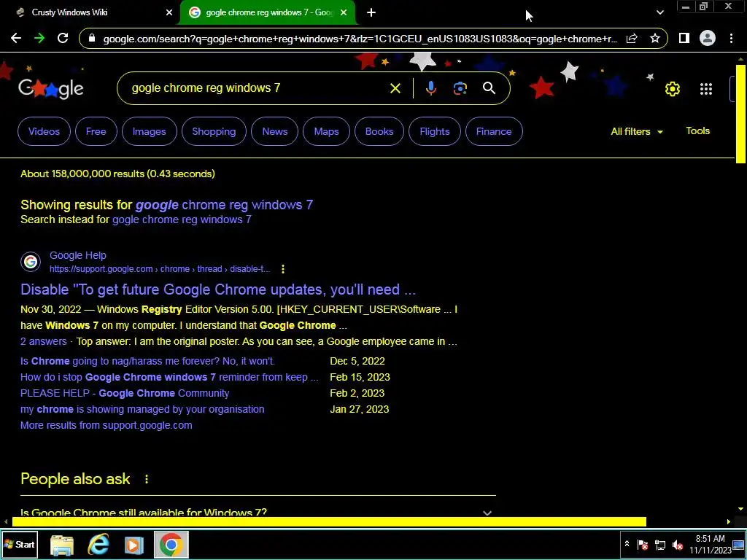
Task: Close the Crusty Windows Wiki tab
Action: [x=169, y=12]
